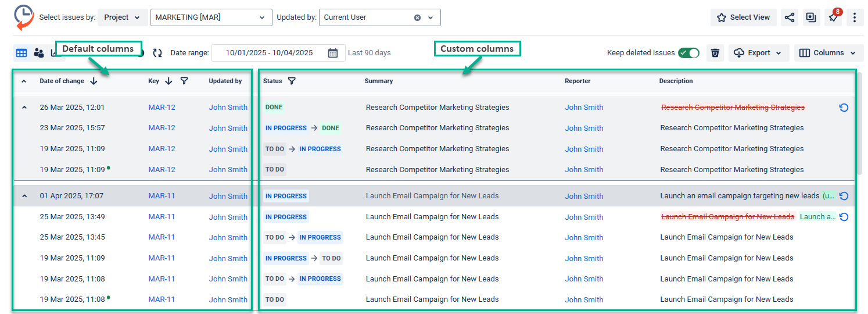Viewport: 868px width, 314px height.
Task: Open the Export menu
Action: coord(759,53)
